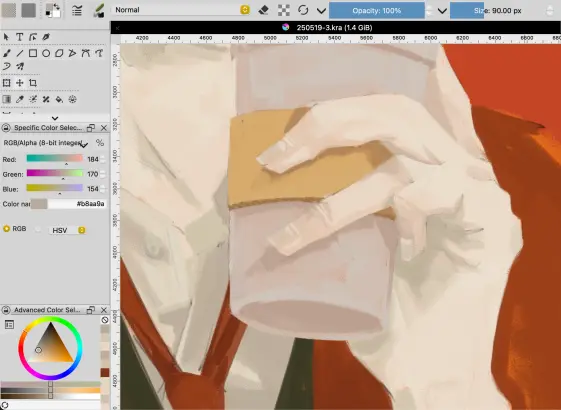The height and width of the screenshot is (410, 561).
Task: Lock the Specific Color Selector docker
Action: 6,128
